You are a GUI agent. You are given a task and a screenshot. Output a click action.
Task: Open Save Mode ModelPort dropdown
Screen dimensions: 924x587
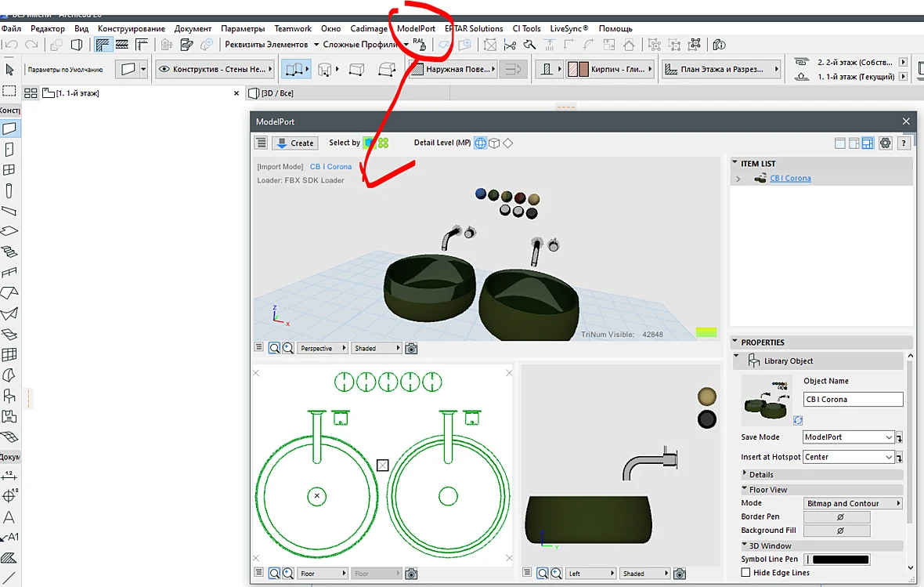849,437
